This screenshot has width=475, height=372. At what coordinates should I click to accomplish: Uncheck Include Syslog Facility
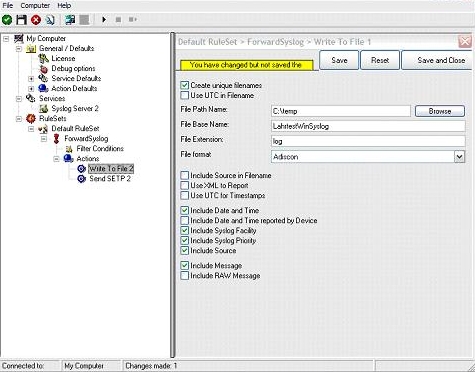[184, 230]
